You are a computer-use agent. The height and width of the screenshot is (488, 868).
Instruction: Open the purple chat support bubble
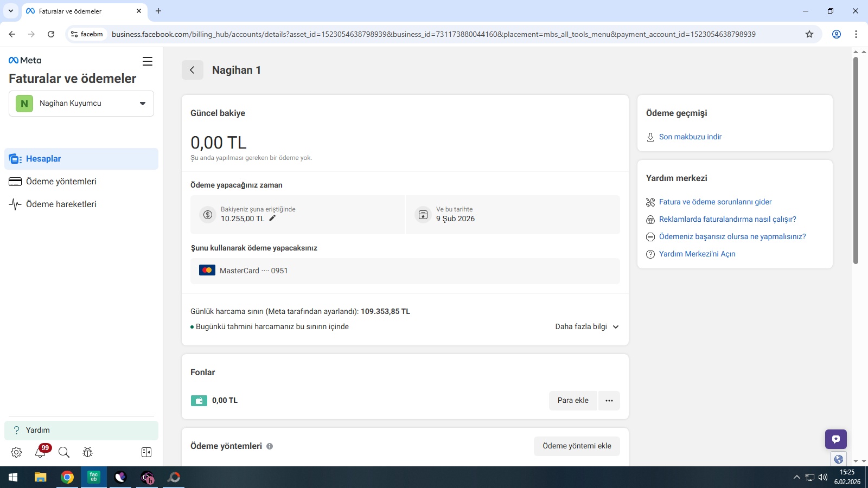[836, 439]
